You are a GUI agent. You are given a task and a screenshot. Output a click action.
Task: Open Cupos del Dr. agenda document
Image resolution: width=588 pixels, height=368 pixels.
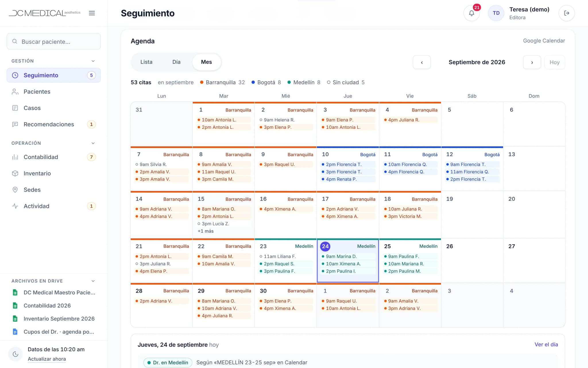[54, 332]
